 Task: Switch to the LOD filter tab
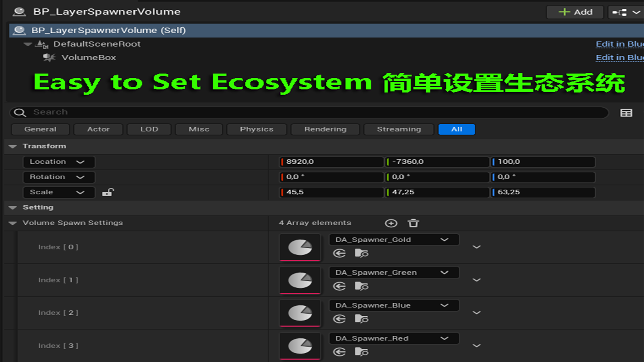pos(149,129)
